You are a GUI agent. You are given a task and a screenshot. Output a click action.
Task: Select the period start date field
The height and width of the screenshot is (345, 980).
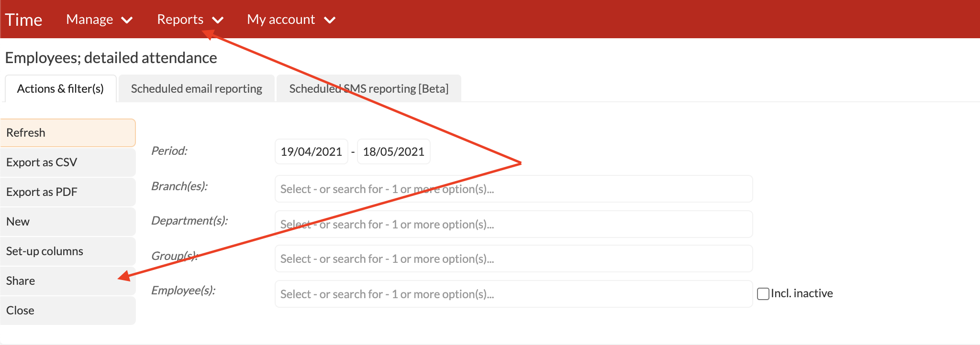coord(312,151)
